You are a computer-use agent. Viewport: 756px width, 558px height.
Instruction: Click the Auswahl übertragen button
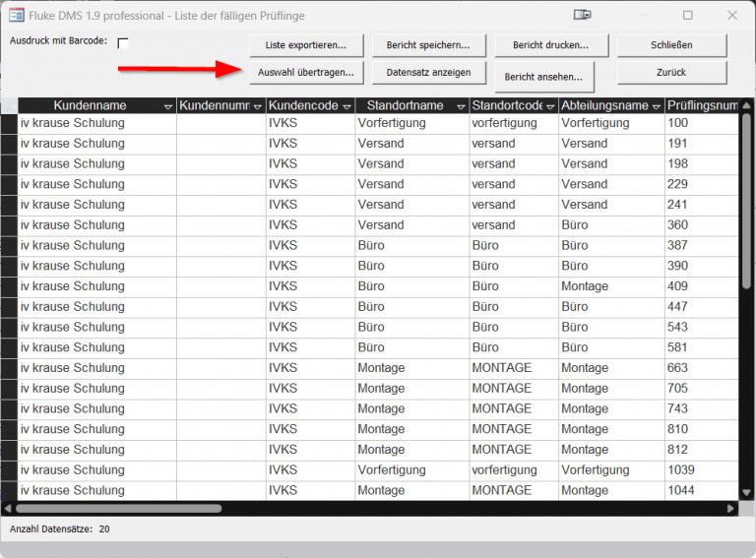[x=305, y=73]
